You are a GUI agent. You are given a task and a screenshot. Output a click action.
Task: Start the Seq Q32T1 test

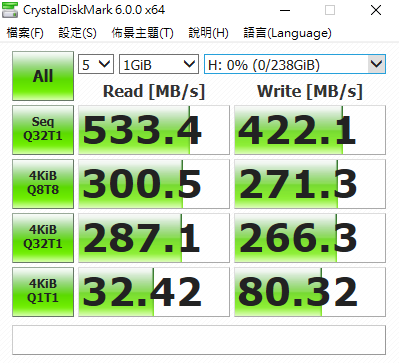point(43,130)
